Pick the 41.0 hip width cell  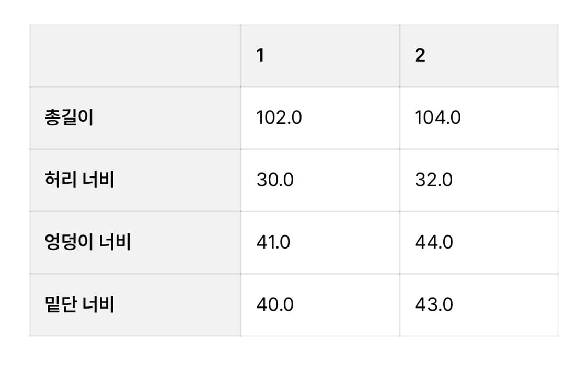click(x=273, y=242)
